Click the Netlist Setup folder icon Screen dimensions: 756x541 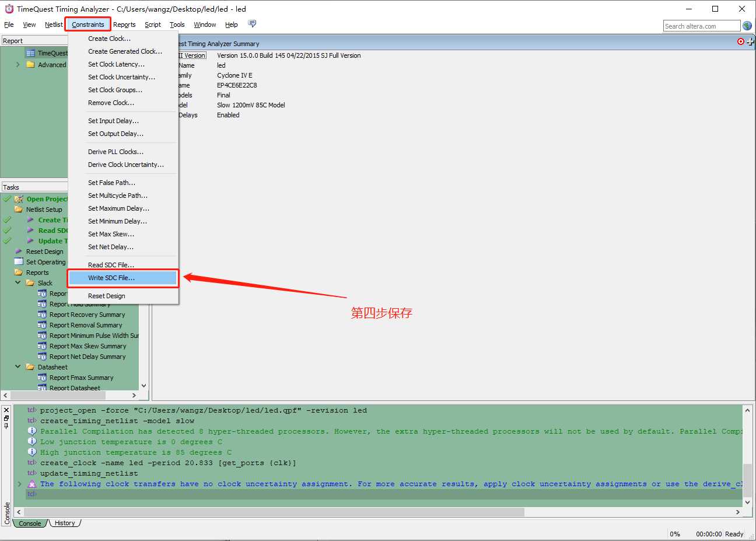tap(19, 210)
